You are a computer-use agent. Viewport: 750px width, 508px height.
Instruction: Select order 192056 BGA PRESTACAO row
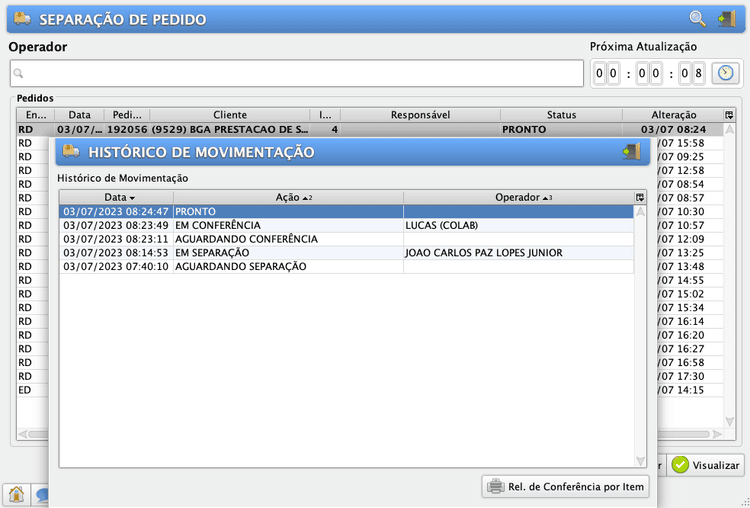[370, 129]
